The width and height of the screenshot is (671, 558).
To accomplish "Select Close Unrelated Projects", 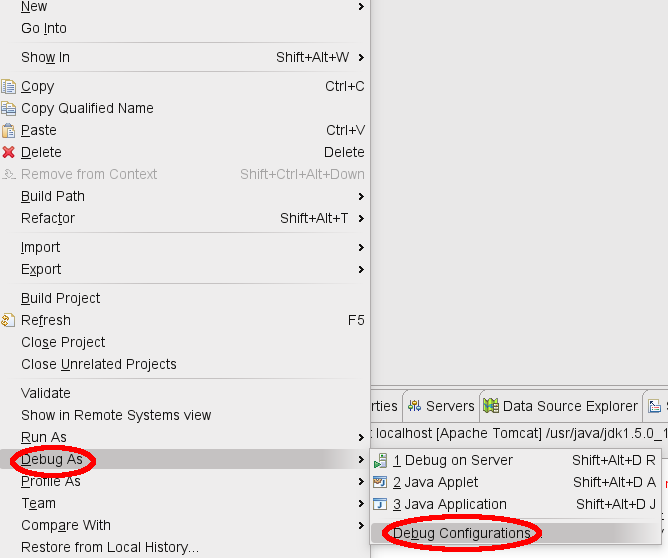I will click(x=99, y=365).
